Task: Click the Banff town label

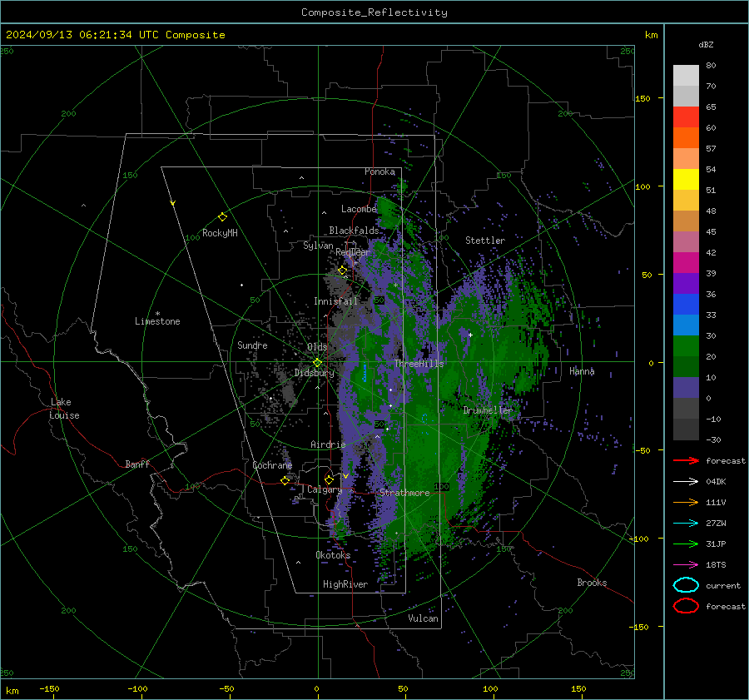Action: pos(137,464)
